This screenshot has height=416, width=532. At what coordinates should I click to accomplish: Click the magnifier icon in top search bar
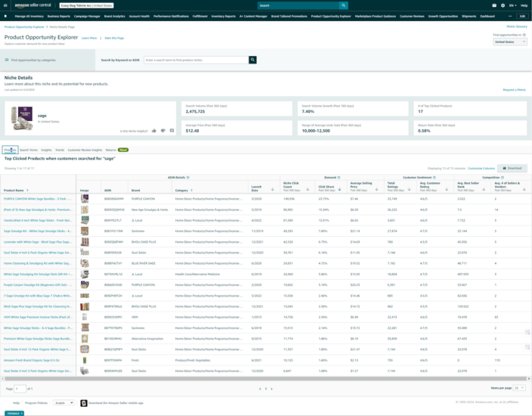pyautogui.click(x=343, y=5)
